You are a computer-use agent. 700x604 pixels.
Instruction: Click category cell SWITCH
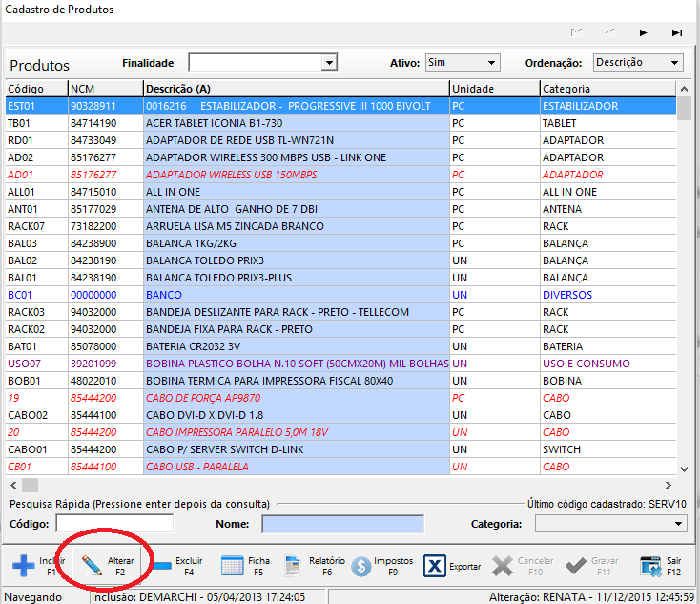(x=608, y=449)
